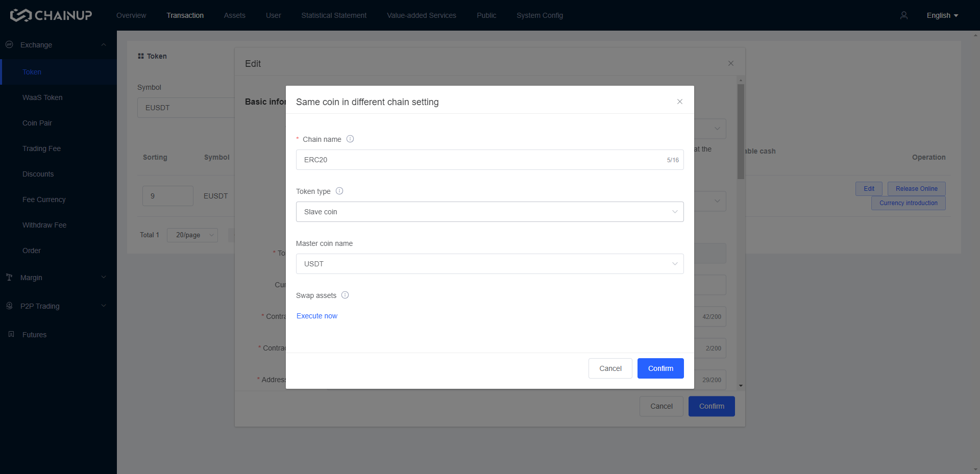The height and width of the screenshot is (474, 980).
Task: Open the English language dropdown
Action: (942, 15)
